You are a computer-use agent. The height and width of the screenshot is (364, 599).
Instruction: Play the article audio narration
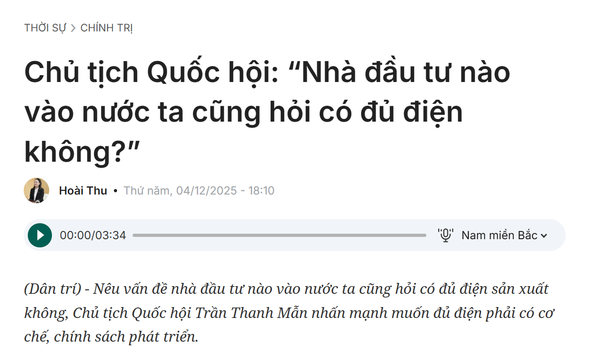click(x=40, y=235)
